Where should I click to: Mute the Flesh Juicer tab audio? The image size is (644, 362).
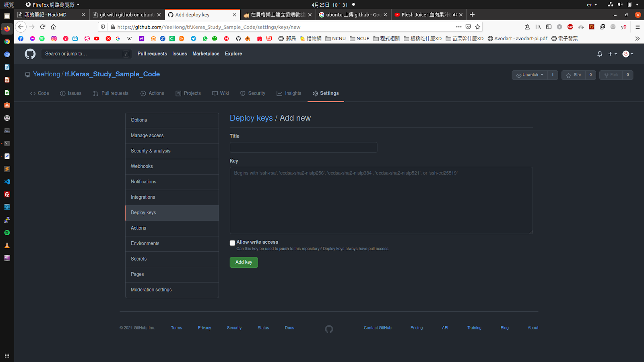[455, 15]
